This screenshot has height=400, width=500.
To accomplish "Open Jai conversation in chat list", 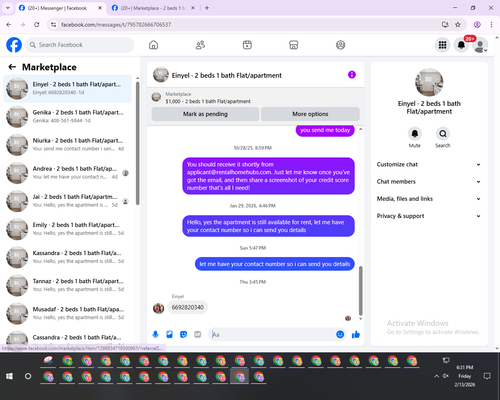I will point(67,201).
